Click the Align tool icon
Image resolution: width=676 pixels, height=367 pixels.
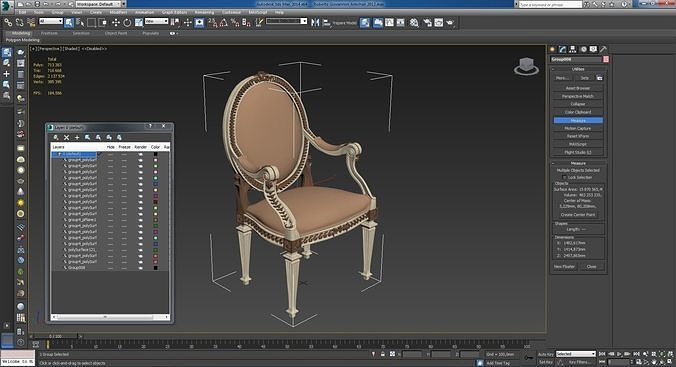point(326,22)
